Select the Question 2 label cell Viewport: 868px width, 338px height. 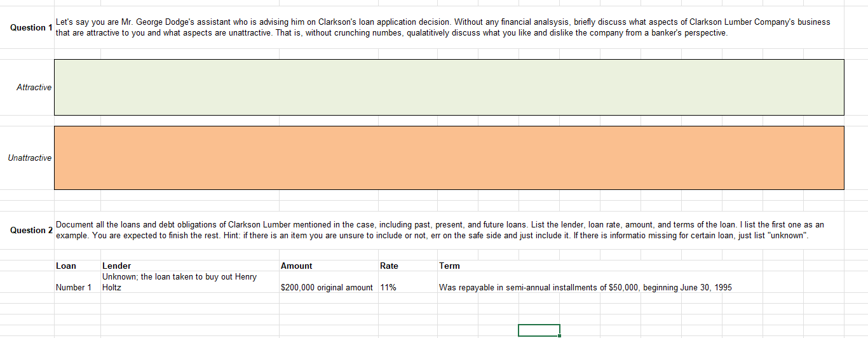coord(27,230)
